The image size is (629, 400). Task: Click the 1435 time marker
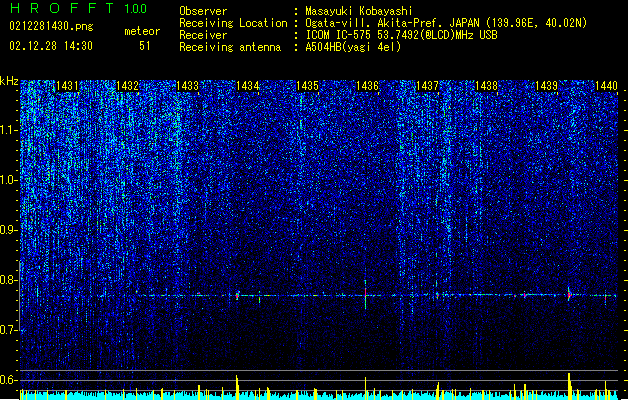[x=307, y=86]
